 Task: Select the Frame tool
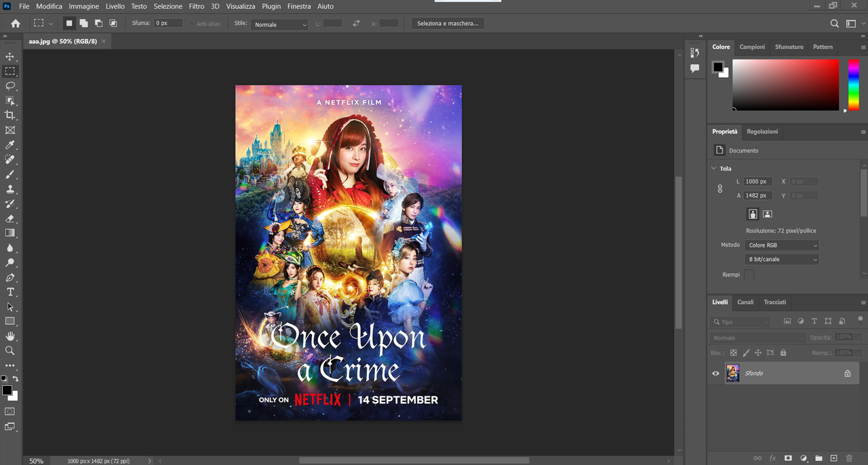[10, 130]
